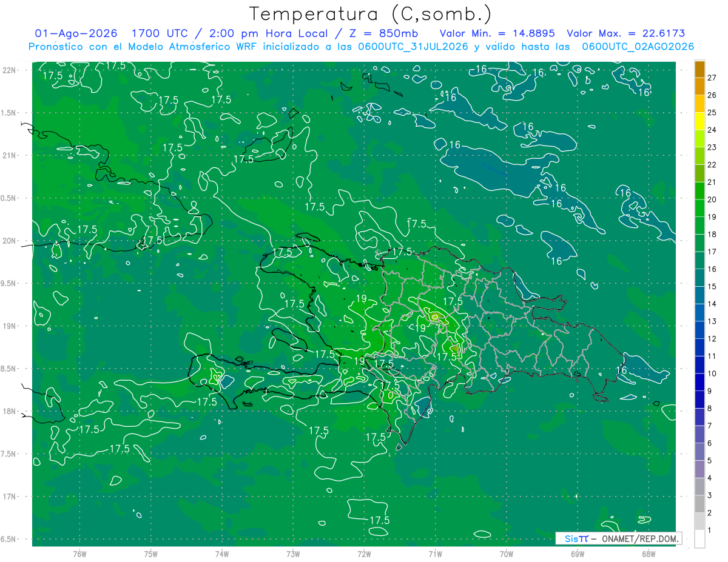Click the "26" label on the colour scale

[x=712, y=95]
